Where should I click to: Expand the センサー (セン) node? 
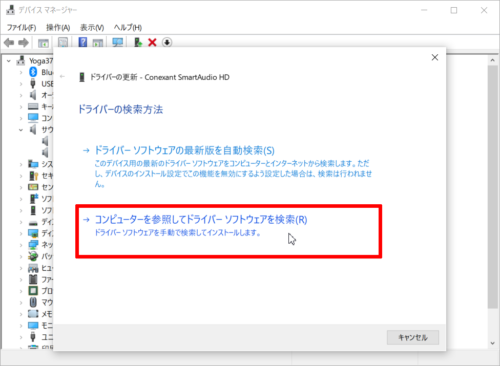(21, 187)
